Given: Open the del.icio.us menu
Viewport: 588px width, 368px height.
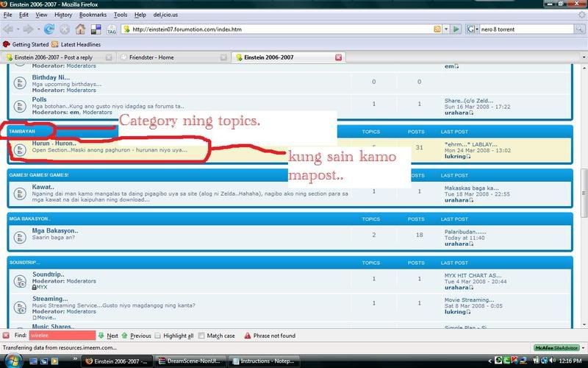Looking at the screenshot, I should click(x=165, y=15).
